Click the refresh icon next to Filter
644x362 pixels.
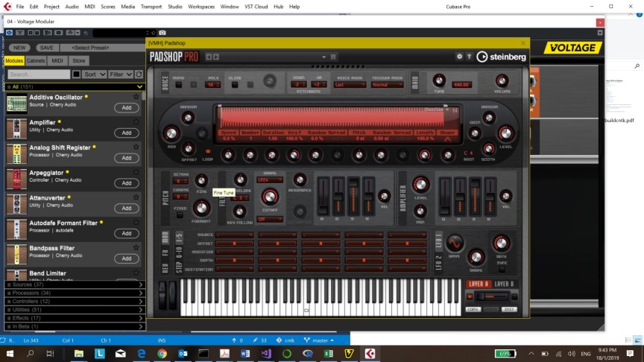139,74
